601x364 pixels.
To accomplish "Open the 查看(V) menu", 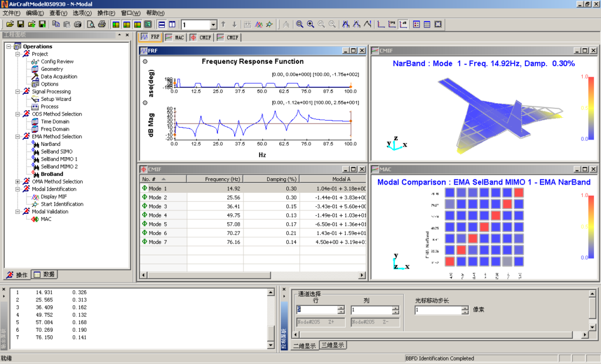I will [x=58, y=13].
